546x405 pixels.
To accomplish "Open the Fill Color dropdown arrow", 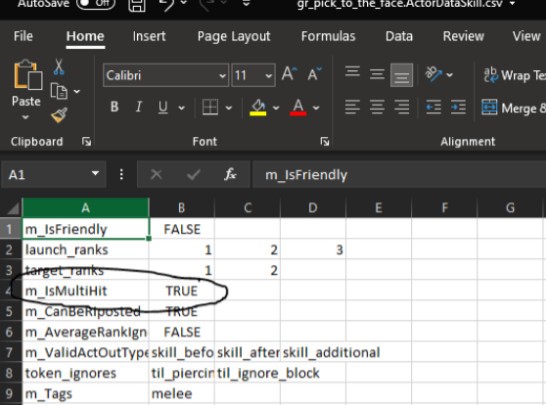I will click(x=276, y=108).
